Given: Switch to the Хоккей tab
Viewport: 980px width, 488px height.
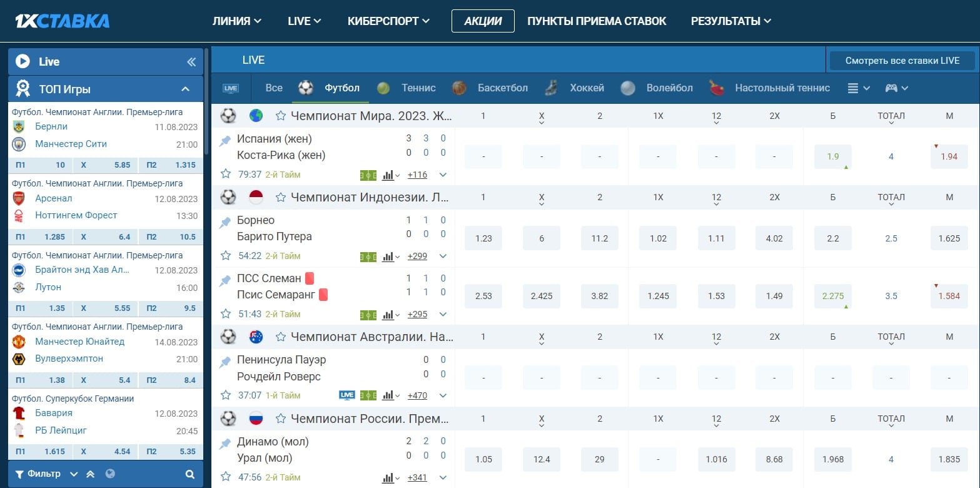Looking at the screenshot, I should tap(575, 88).
